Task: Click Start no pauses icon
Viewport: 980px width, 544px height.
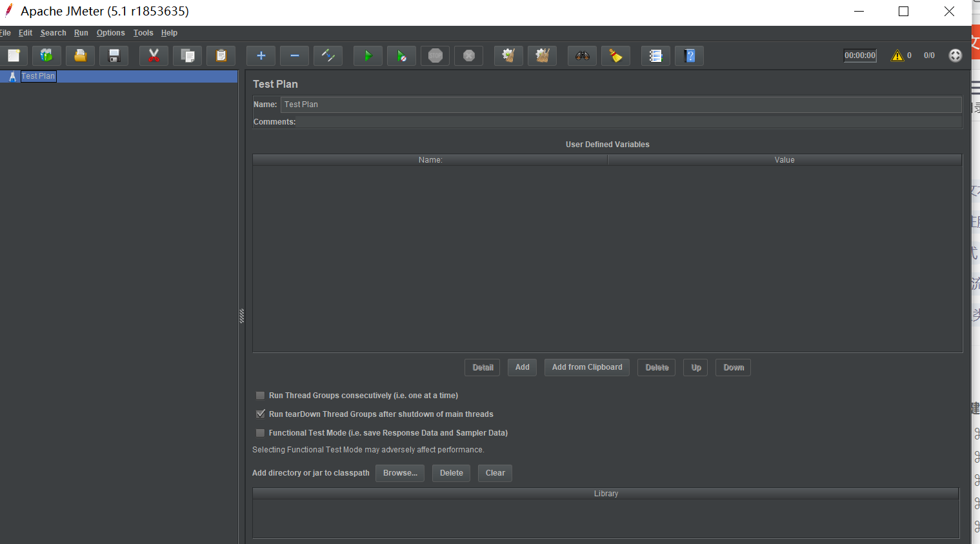Action: pyautogui.click(x=401, y=55)
